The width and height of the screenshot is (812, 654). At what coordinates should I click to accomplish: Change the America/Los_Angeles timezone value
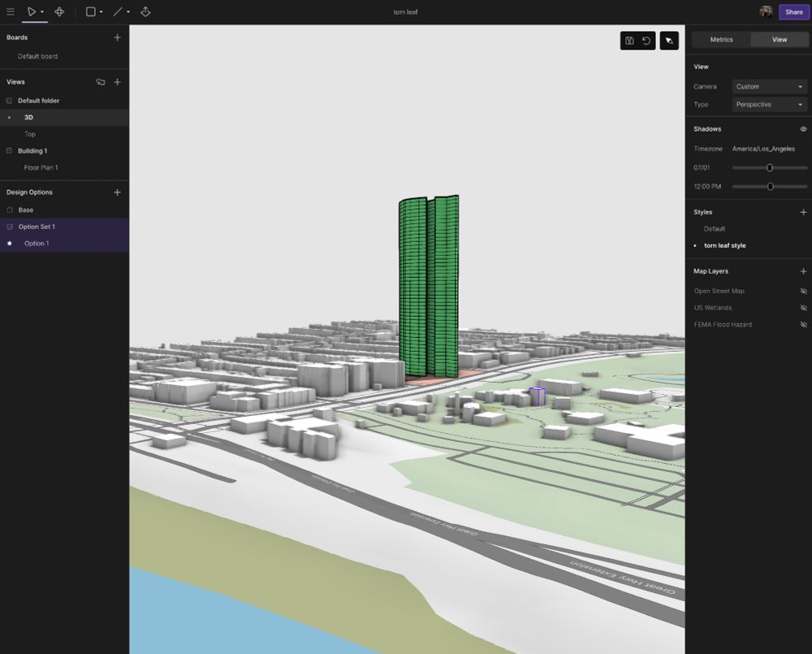(x=763, y=149)
